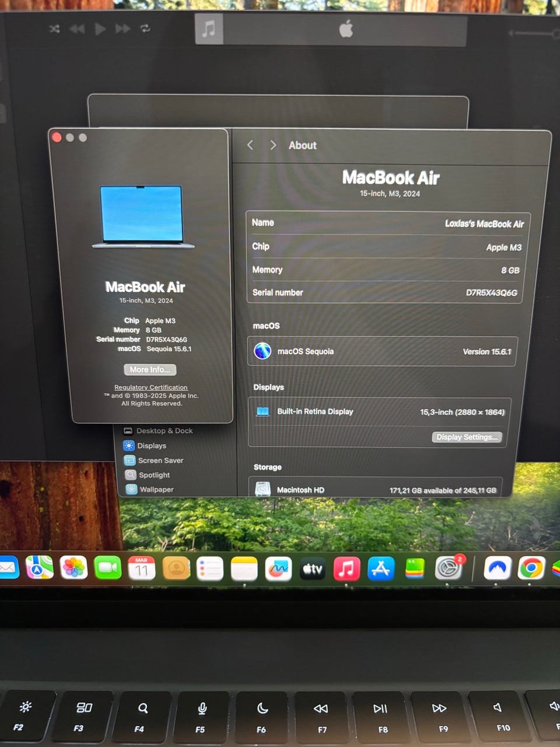The height and width of the screenshot is (747, 560).
Task: Open NordVPN from the Dock
Action: [497, 568]
